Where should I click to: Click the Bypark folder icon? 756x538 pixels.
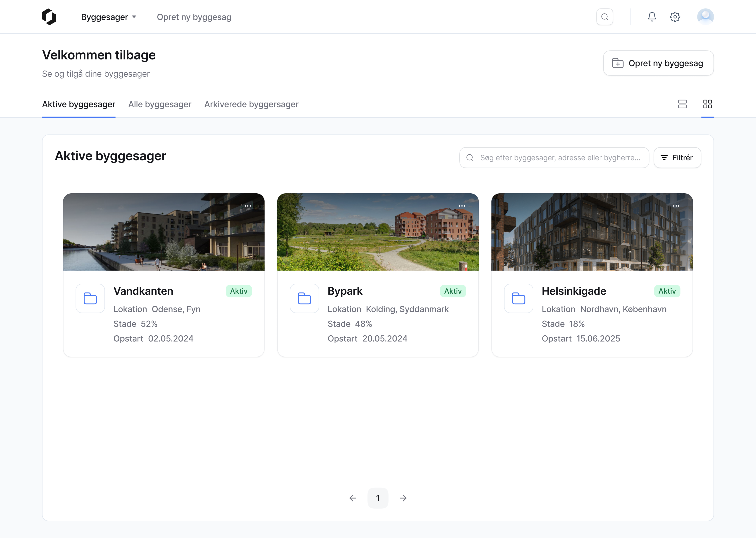pos(304,298)
